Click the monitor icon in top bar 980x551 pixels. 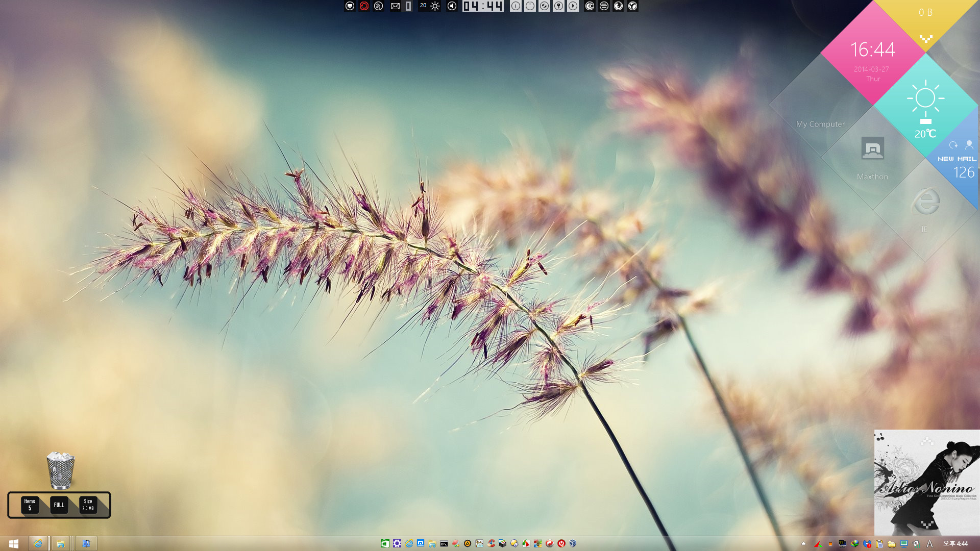point(350,6)
